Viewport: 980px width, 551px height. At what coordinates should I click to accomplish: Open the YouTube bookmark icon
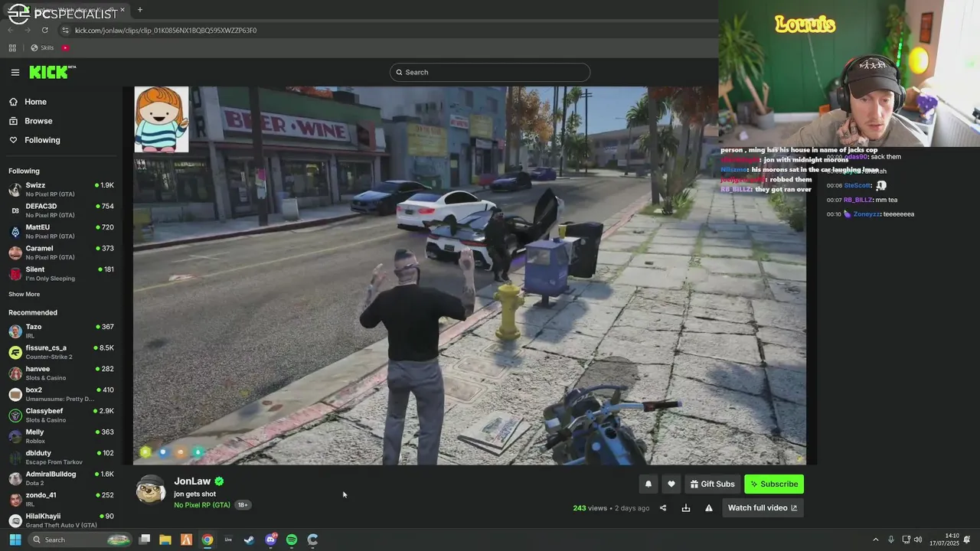click(x=65, y=48)
